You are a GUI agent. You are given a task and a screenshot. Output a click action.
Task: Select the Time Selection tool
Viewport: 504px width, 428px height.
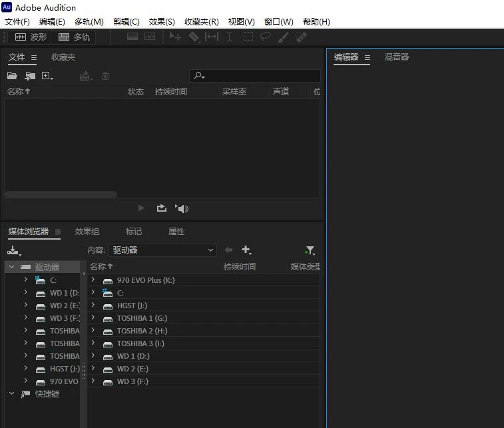tap(229, 37)
